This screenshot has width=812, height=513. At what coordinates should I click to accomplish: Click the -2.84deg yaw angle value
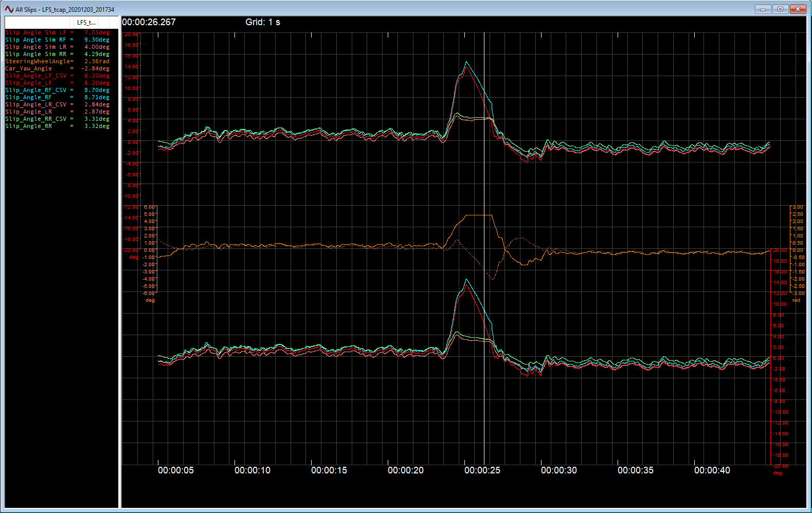[x=95, y=68]
